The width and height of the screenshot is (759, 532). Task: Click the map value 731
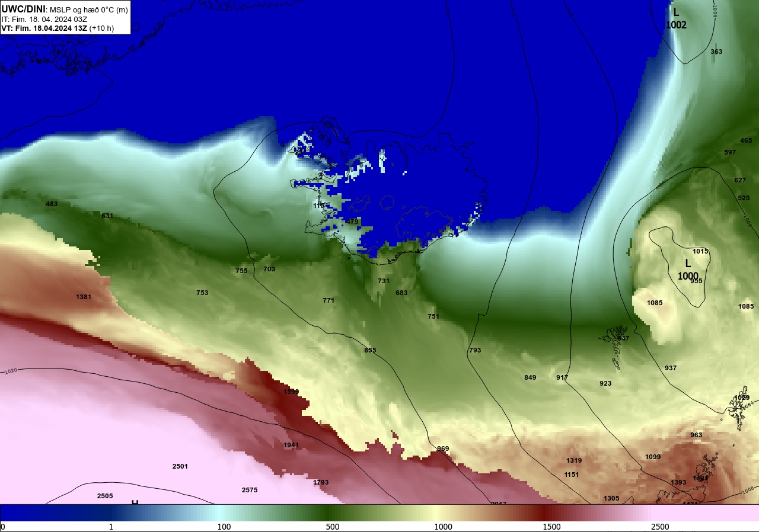(384, 281)
